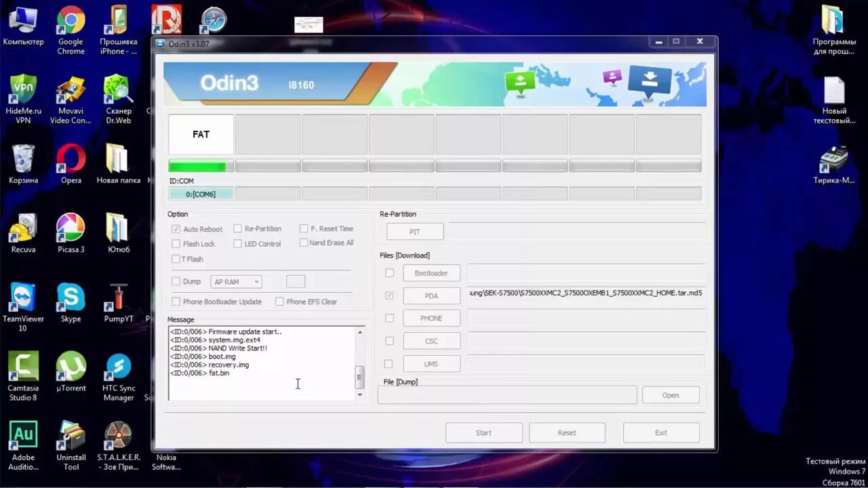
Task: Check the Bootloader file checkbox
Action: pos(389,273)
